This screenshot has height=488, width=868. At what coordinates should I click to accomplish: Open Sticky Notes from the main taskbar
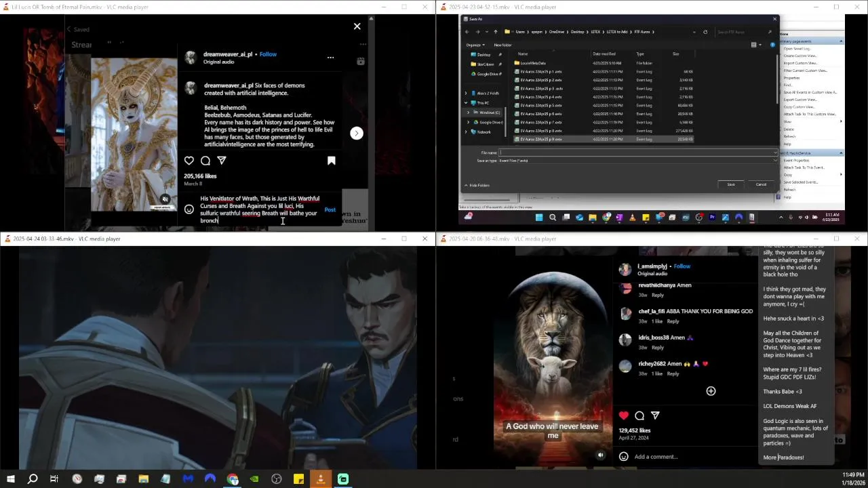tap(298, 479)
